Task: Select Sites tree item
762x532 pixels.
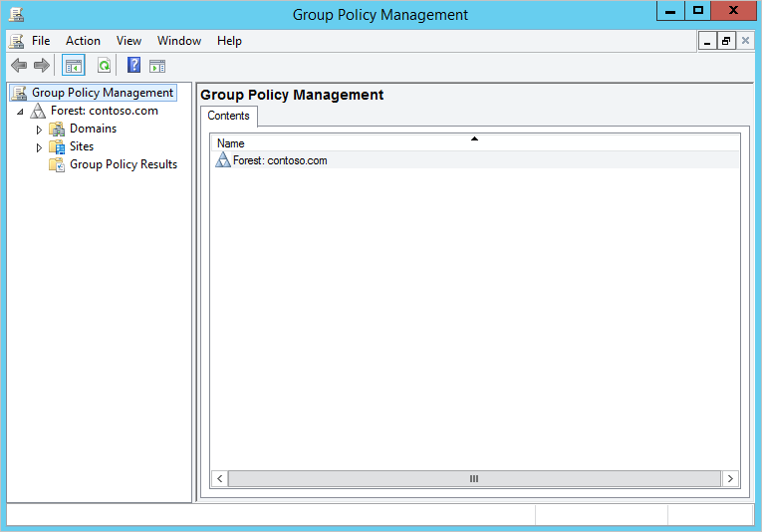Action: click(82, 146)
